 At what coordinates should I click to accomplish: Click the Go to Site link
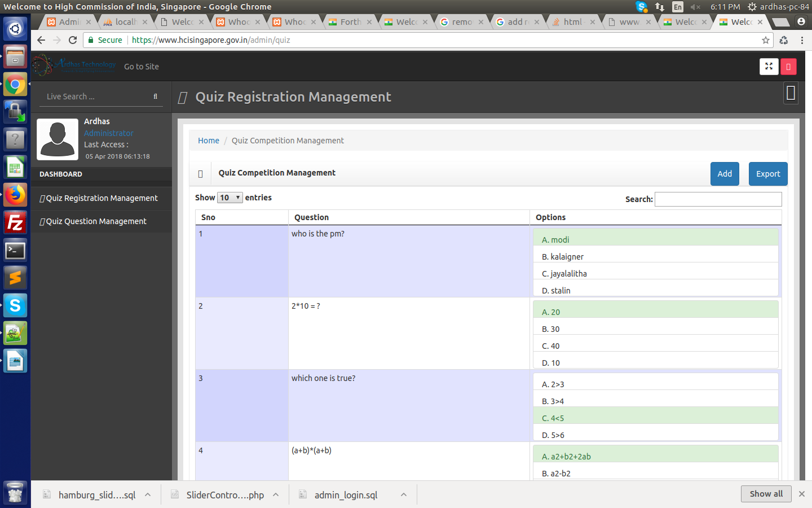(x=142, y=67)
